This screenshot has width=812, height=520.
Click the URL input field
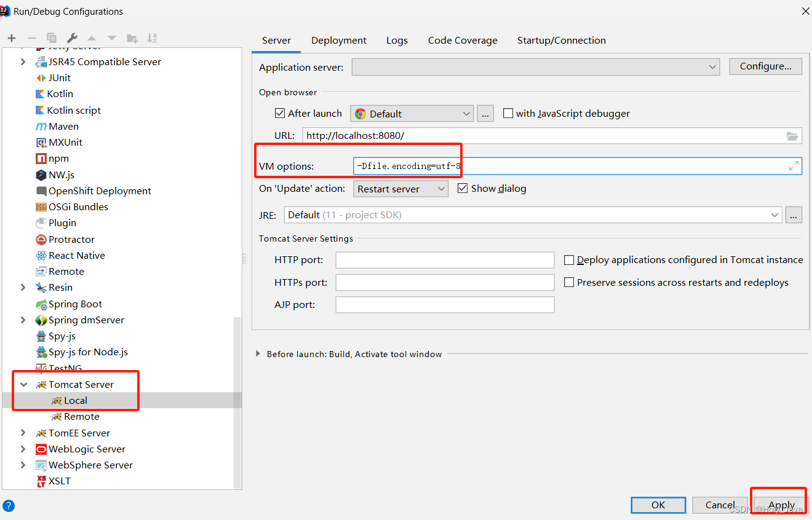coord(552,136)
